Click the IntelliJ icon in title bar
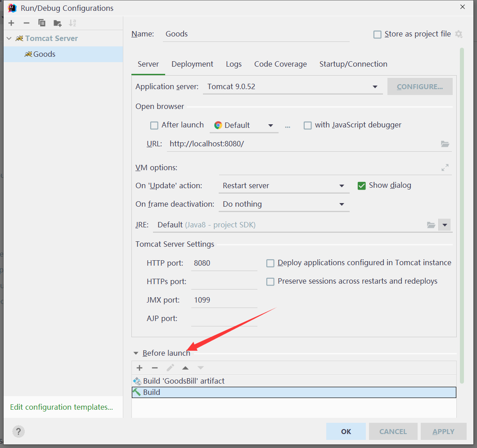The image size is (477, 448). pos(12,8)
